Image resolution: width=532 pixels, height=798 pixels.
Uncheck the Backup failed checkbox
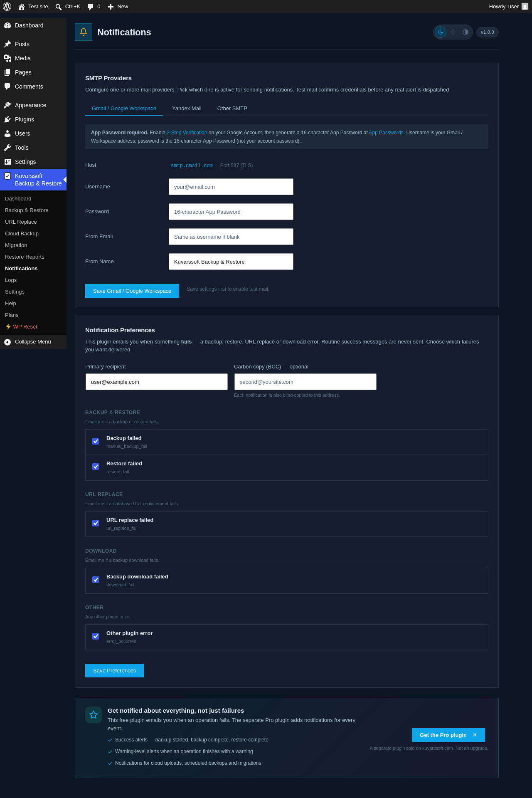click(x=96, y=441)
